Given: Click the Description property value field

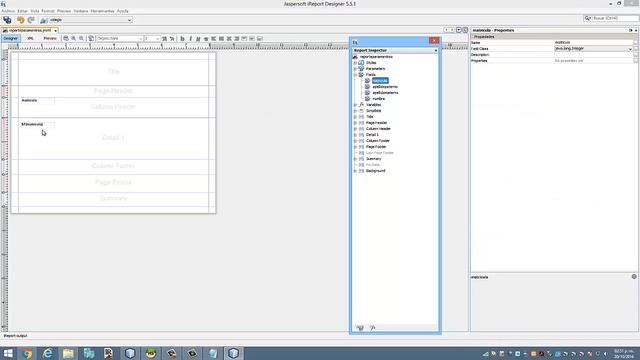Looking at the screenshot, I should click(593, 55).
